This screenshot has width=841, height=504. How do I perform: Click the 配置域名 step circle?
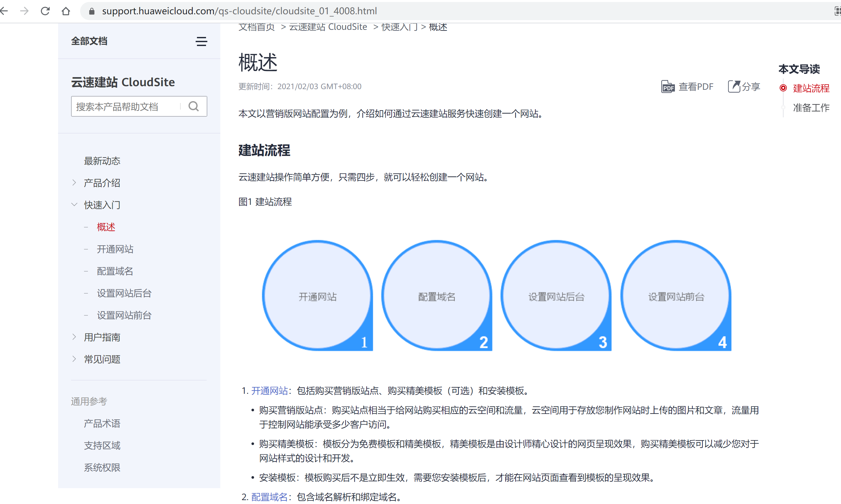(436, 296)
